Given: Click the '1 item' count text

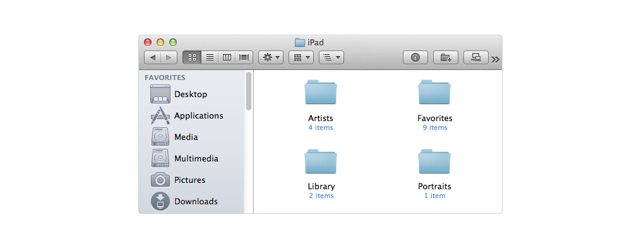Looking at the screenshot, I should pyautogui.click(x=435, y=196).
